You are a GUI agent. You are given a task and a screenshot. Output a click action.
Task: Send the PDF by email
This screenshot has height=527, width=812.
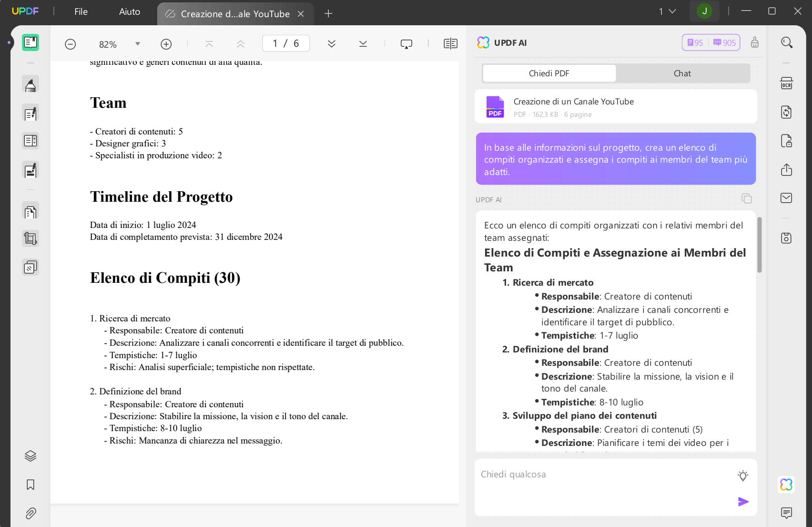pos(787,198)
